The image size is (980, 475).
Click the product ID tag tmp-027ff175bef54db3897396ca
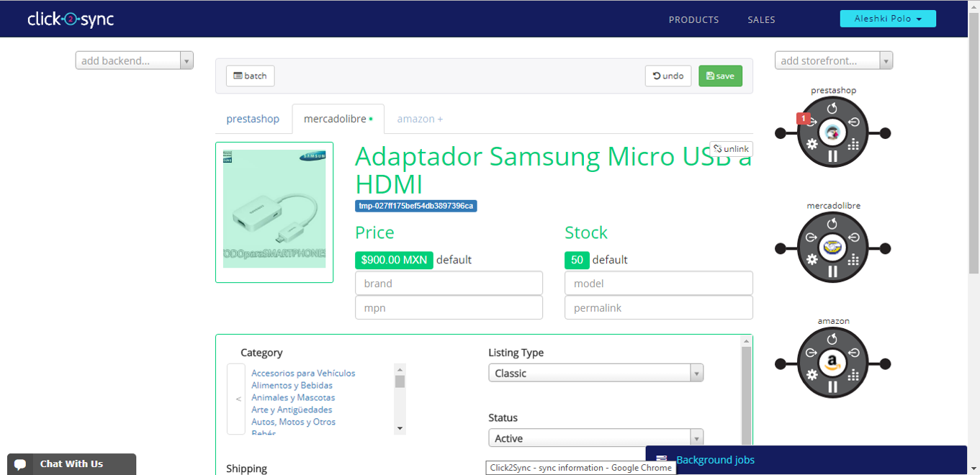click(416, 206)
